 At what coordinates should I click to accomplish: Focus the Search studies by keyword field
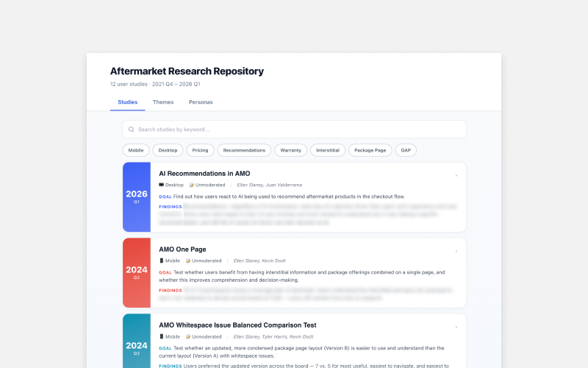coord(294,130)
